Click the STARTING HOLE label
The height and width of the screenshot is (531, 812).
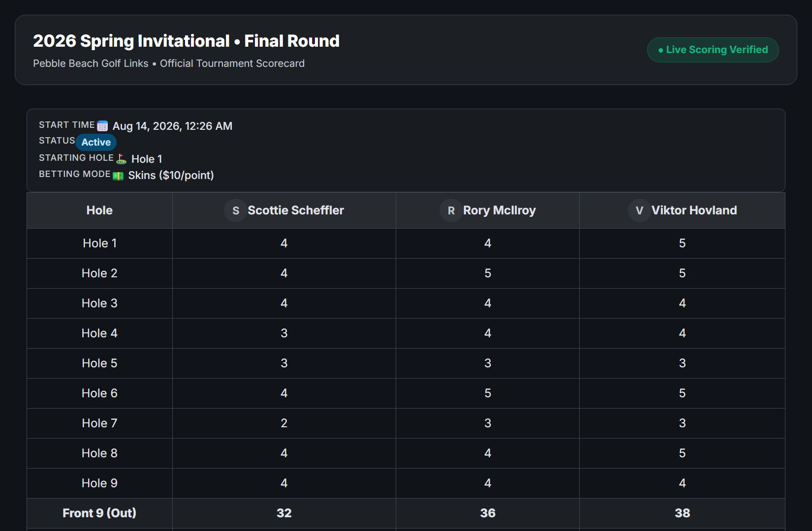tap(76, 158)
